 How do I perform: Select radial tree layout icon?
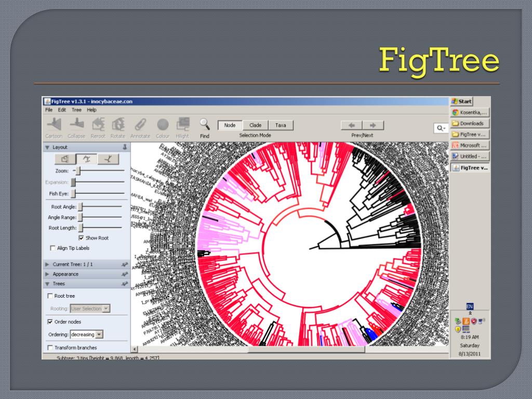(x=108, y=159)
